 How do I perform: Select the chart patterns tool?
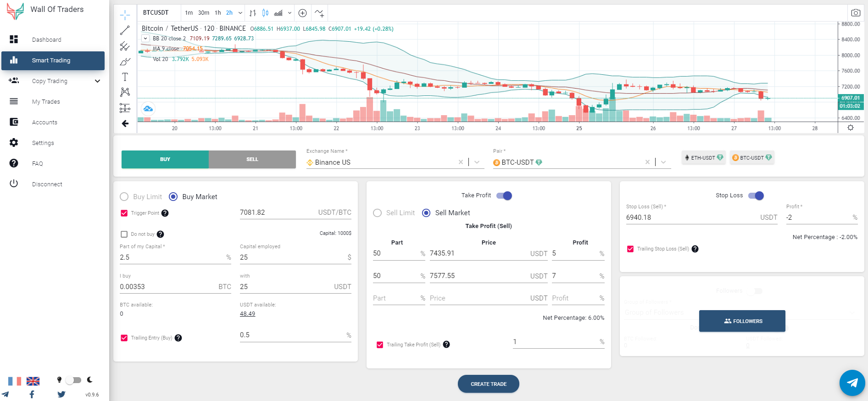click(125, 92)
